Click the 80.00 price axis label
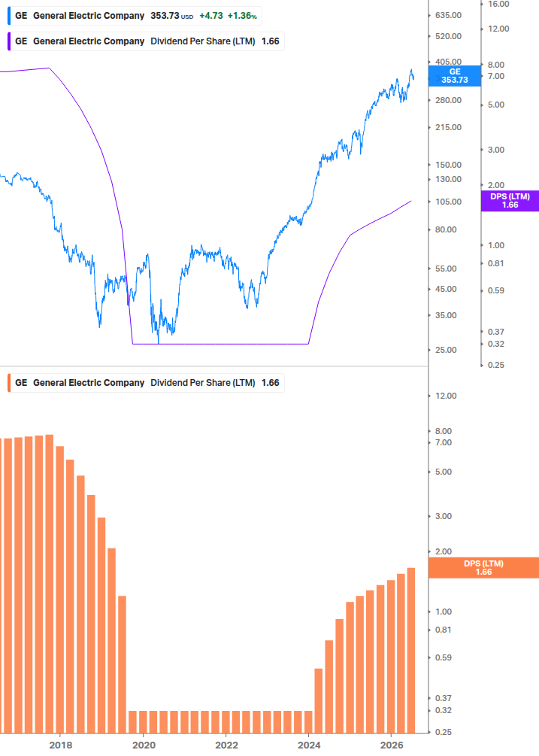The image size is (539, 756). [446, 229]
